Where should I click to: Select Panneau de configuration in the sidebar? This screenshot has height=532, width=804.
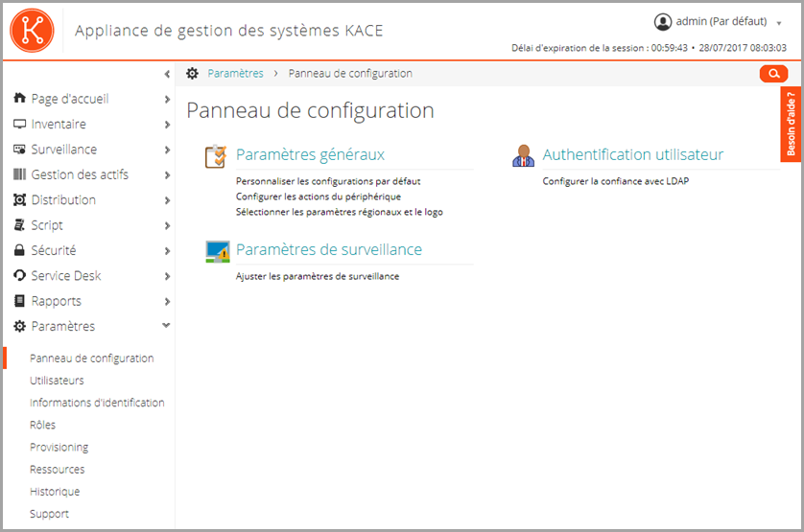(x=92, y=359)
